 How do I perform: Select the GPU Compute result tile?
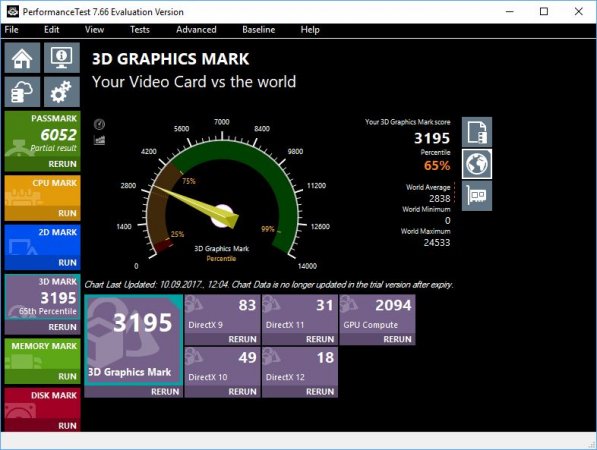coord(377,314)
